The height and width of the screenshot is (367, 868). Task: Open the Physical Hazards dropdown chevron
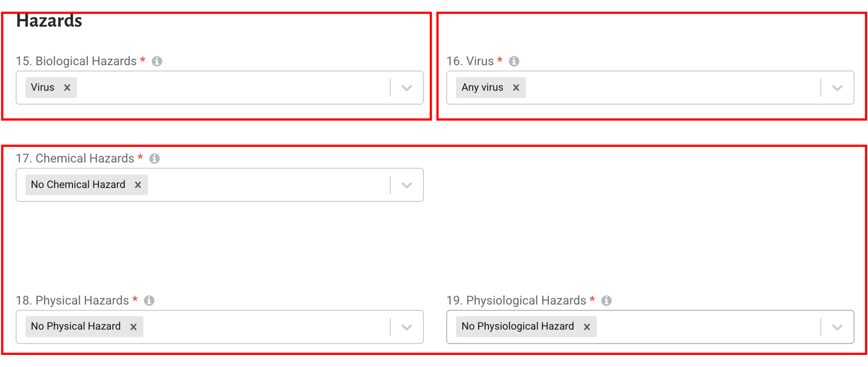(407, 327)
